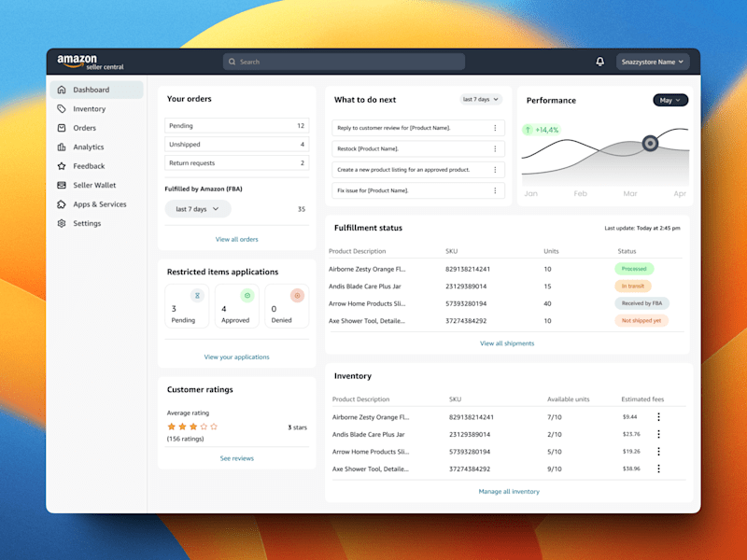The width and height of the screenshot is (747, 560).
Task: Click SKU 829138214241 in Fulfillment status
Action: [468, 269]
